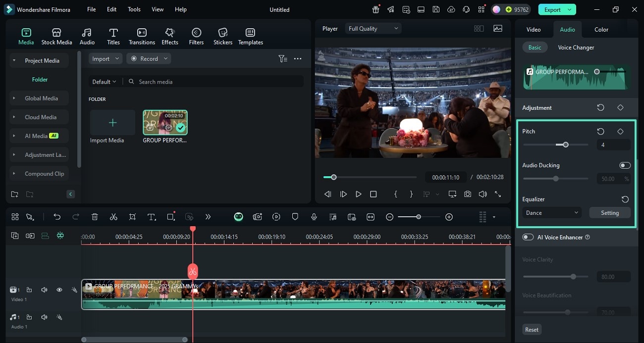Open the Equalizer Setting button
The width and height of the screenshot is (644, 343).
(610, 213)
